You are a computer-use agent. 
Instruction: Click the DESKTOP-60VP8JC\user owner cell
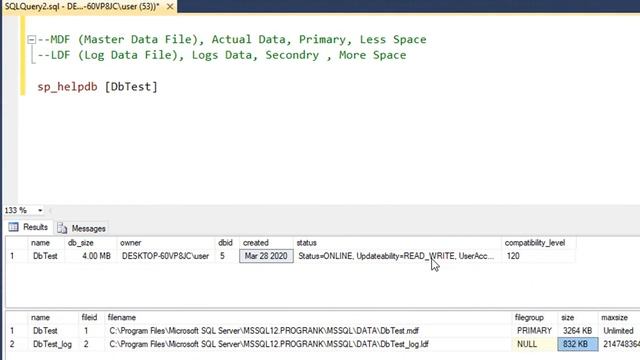pos(166,256)
